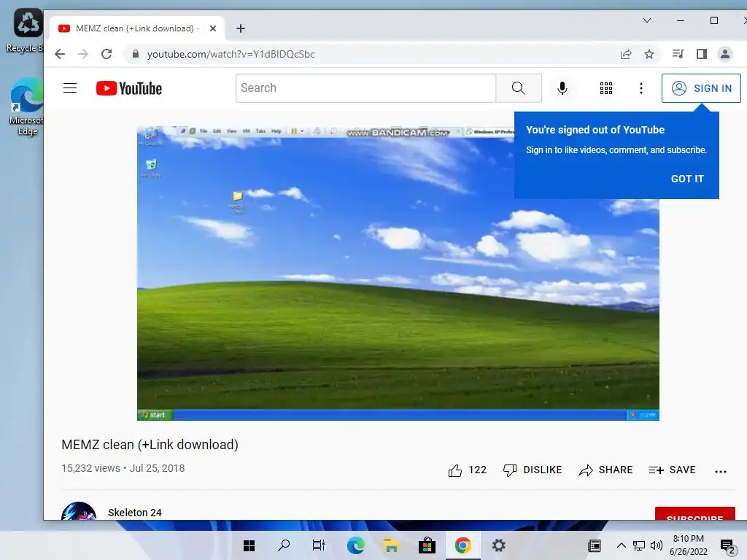Click the SIGN IN button

(x=701, y=88)
